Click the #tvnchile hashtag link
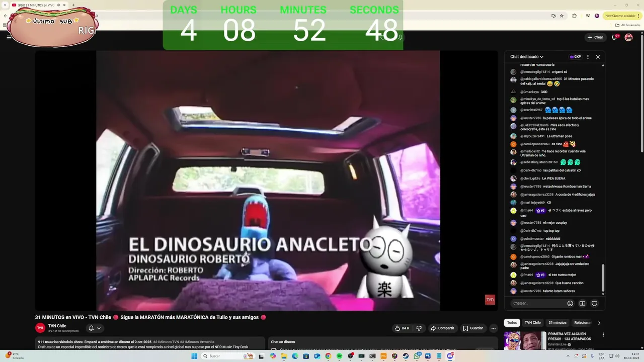 pyautogui.click(x=207, y=342)
